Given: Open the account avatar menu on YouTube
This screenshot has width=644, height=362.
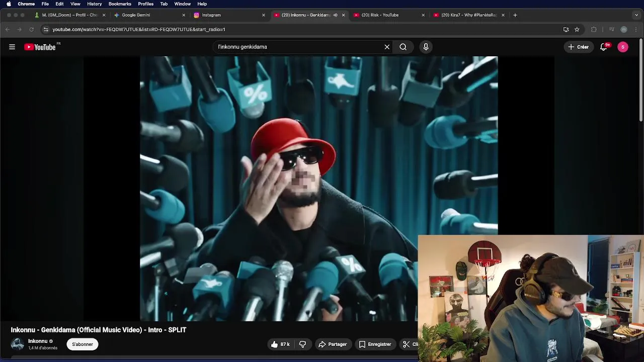Looking at the screenshot, I should [623, 47].
